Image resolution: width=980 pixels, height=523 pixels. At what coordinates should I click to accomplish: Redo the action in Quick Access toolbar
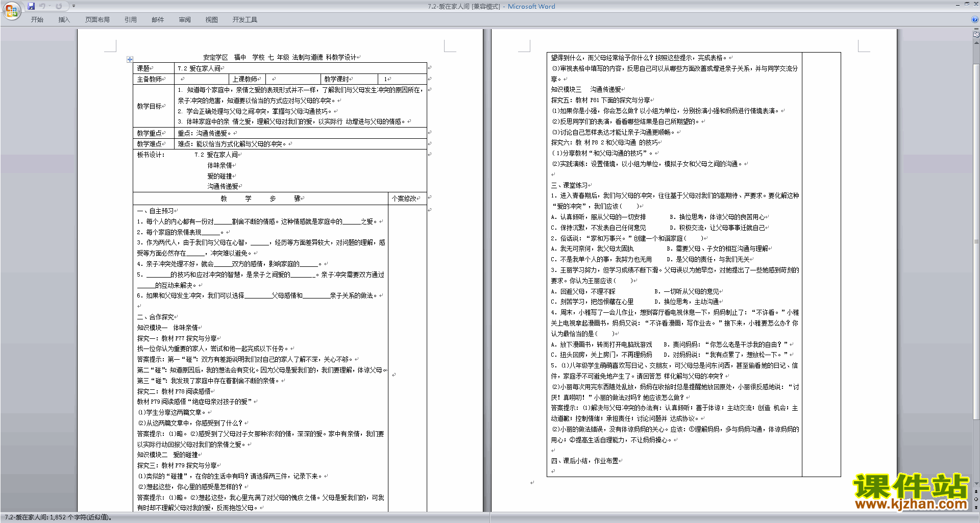tap(59, 6)
